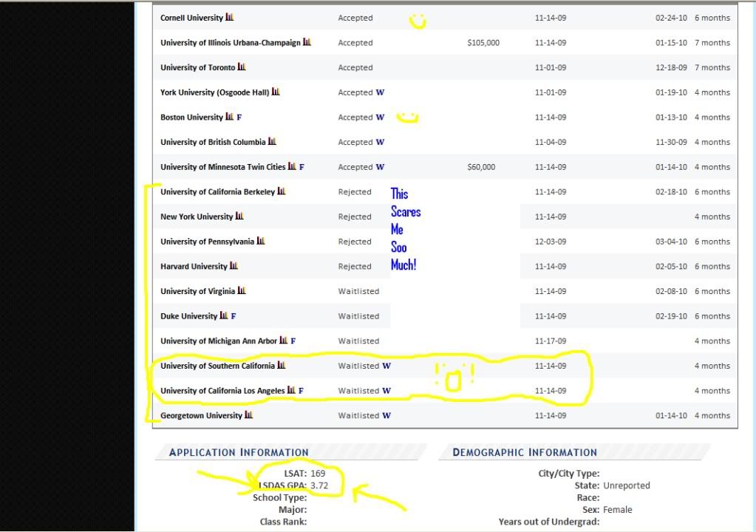Click the F icon in the Minnesota Twin Cities row
Viewport: 756px width, 532px height.
302,167
